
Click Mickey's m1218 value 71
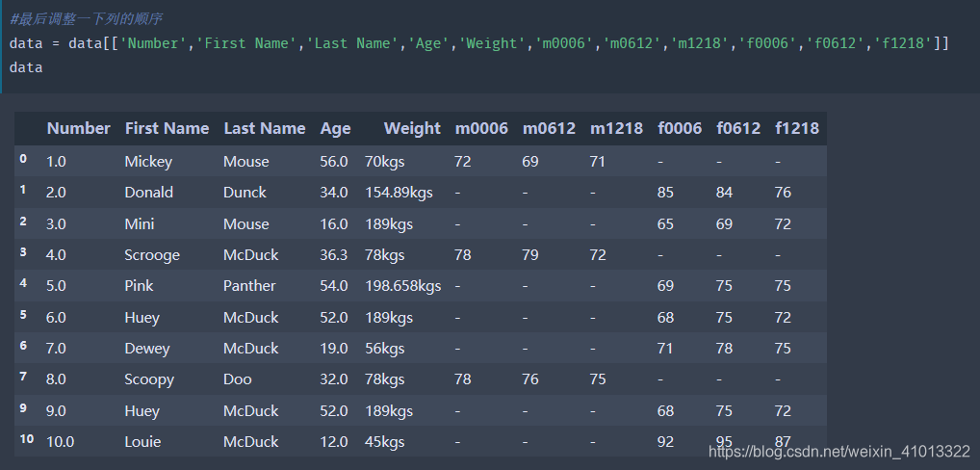598,162
